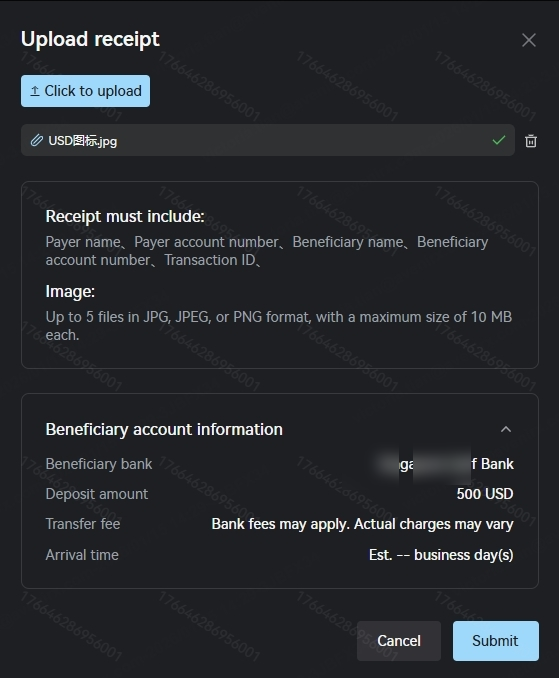Select the USD图标.jpg file row
The width and height of the screenshot is (559, 678).
pos(268,140)
